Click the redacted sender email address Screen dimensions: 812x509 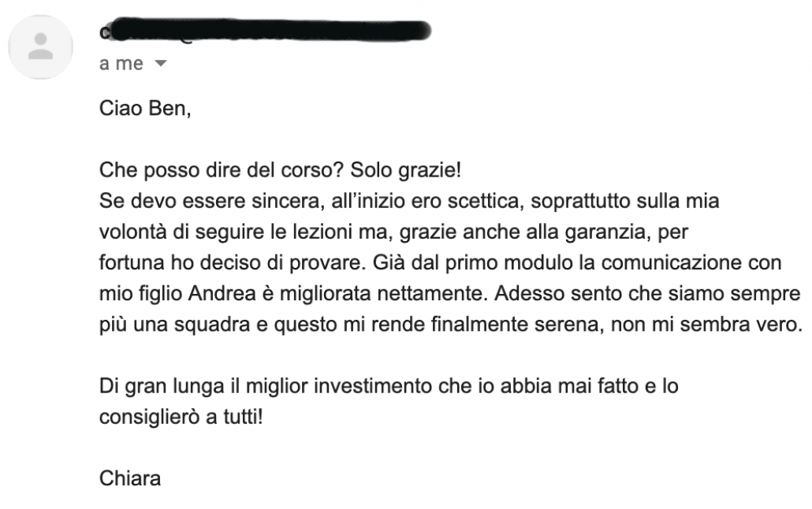tap(268, 32)
